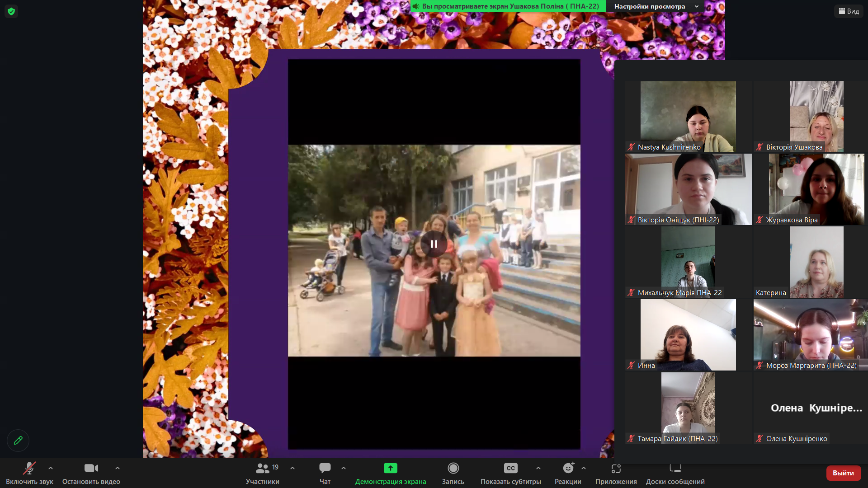Open the annotation pencil tool
Viewport: 868px width, 488px height.
[x=18, y=441]
